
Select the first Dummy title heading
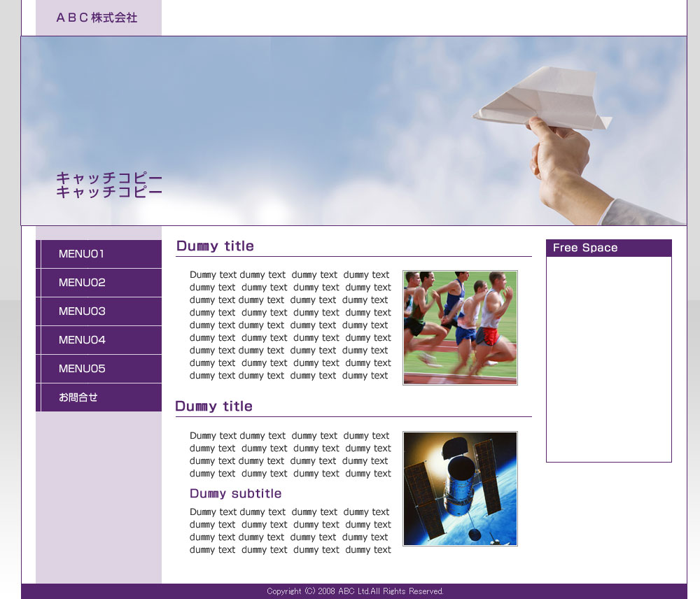215,246
